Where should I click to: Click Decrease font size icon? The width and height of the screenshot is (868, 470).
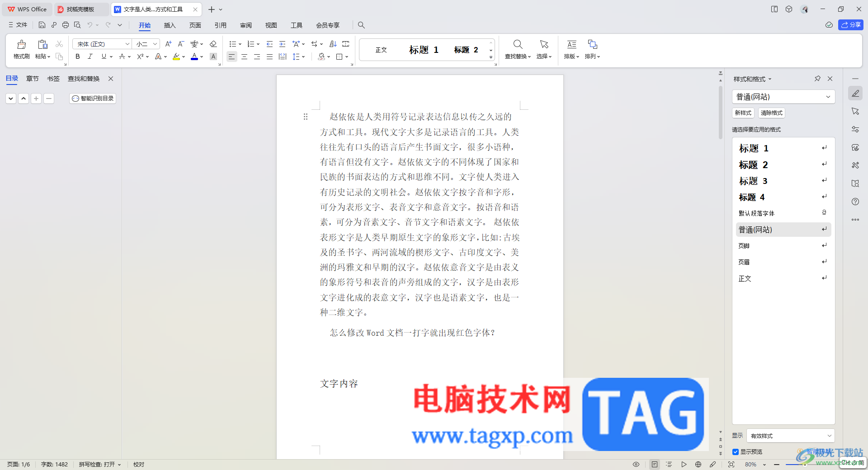(180, 44)
